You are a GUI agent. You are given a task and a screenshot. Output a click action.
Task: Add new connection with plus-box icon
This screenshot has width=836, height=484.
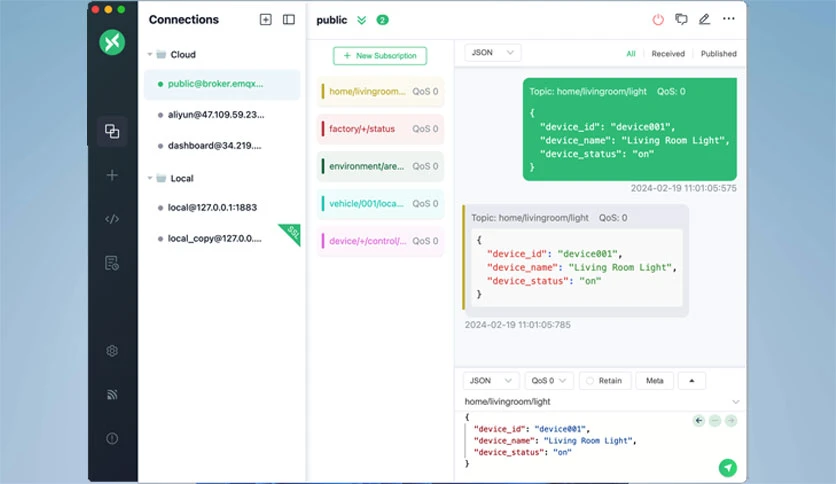[x=266, y=20]
